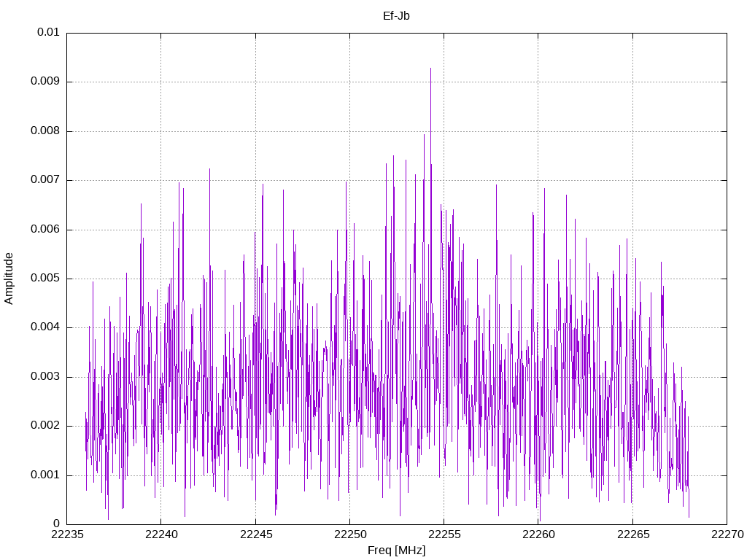
Task: Select y-axis tick label 0.008
Action: click(45, 131)
